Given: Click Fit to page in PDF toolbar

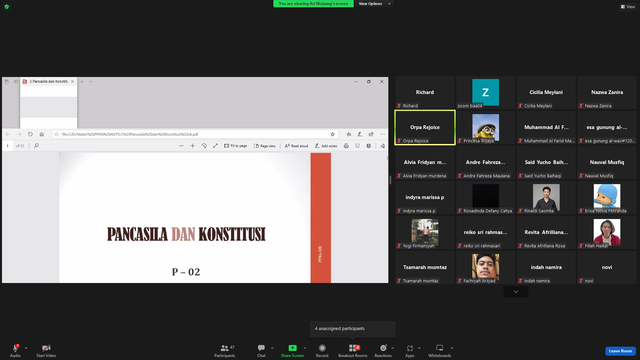Looking at the screenshot, I should click(236, 146).
